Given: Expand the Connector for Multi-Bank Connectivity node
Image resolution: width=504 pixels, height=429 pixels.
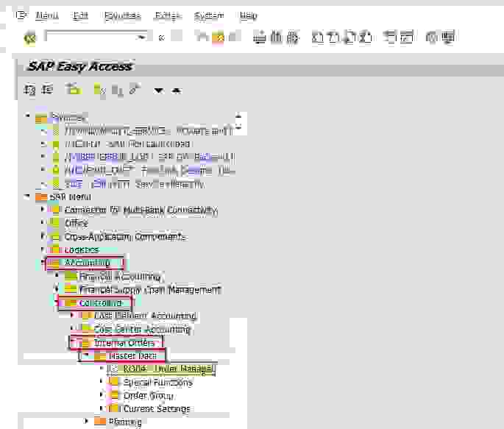Looking at the screenshot, I should click(x=43, y=209).
